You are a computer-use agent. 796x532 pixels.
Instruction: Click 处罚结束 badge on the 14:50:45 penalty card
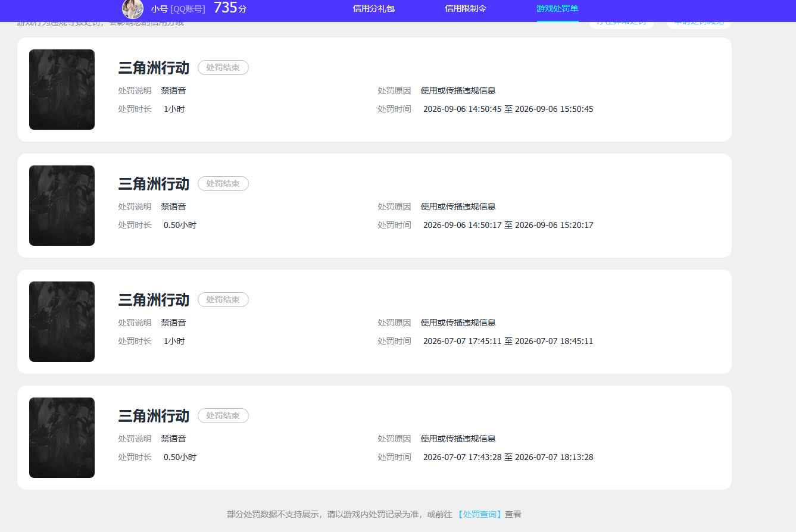pos(223,68)
